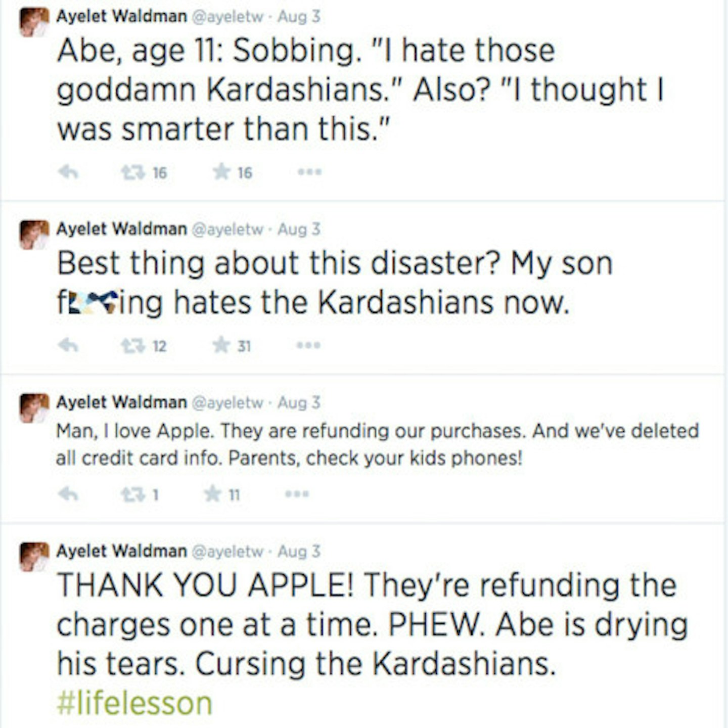
Task: Open Aug 3 timestamp on 'I love Apple' tweet
Action: (x=299, y=403)
